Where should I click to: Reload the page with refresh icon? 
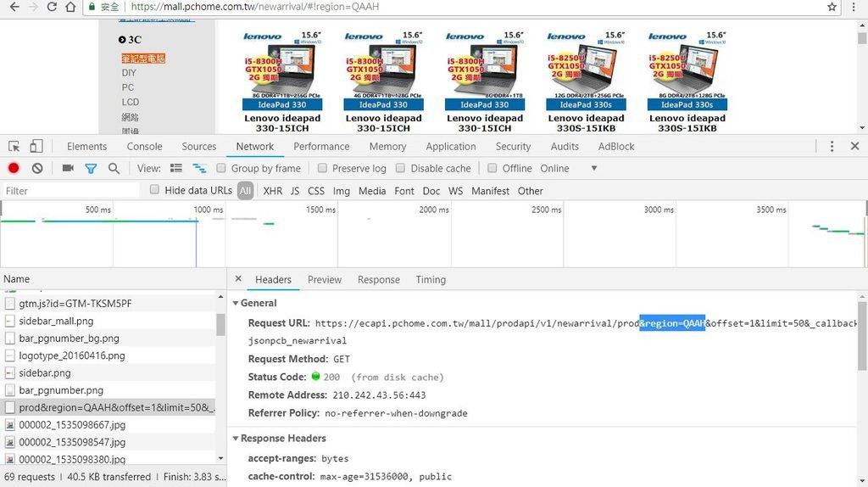point(52,7)
